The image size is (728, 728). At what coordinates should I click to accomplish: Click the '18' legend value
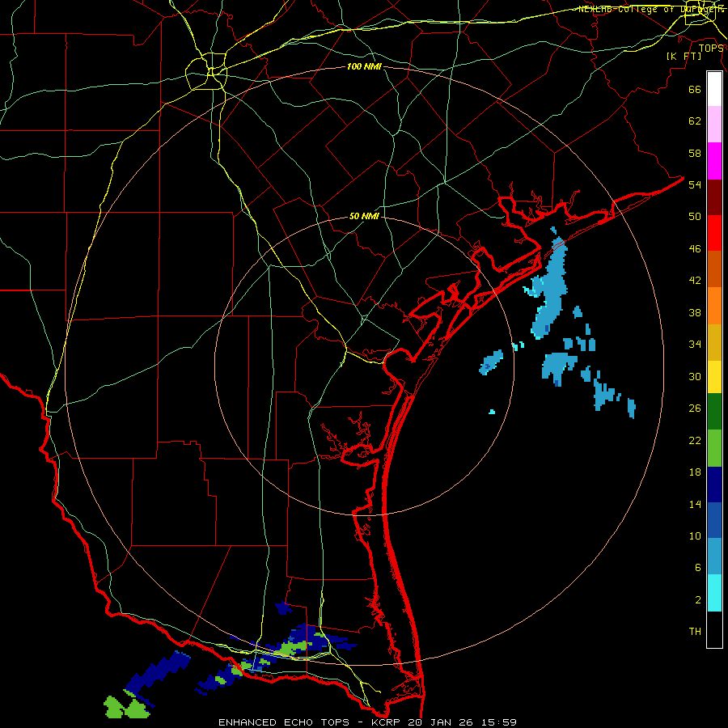695,472
